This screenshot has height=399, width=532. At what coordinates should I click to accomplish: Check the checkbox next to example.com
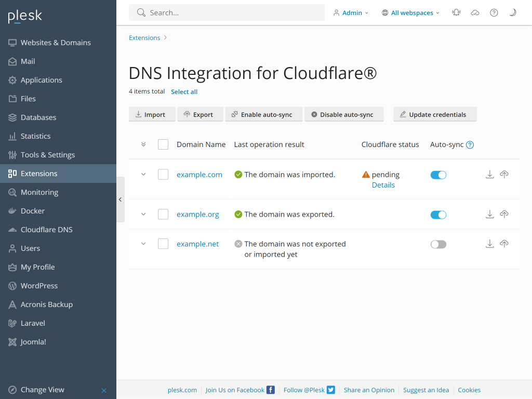[163, 174]
